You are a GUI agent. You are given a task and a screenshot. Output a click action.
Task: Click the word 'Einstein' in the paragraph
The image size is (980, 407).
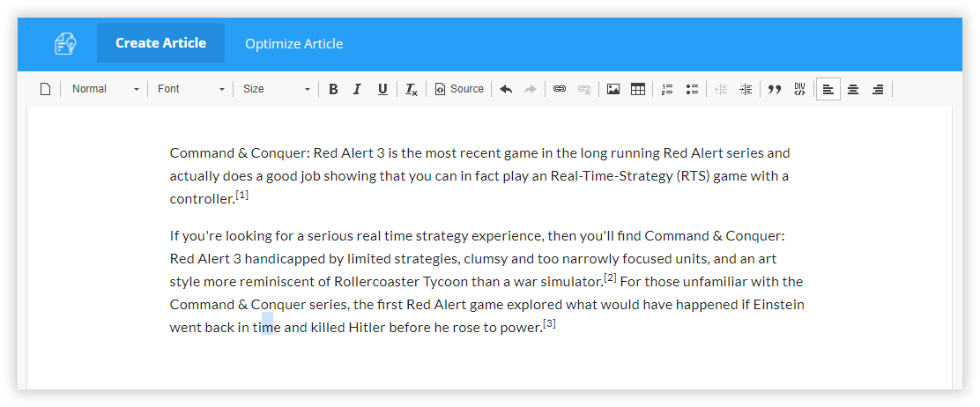pyautogui.click(x=778, y=305)
